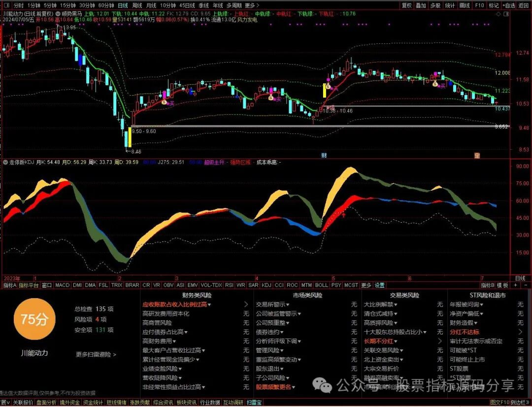This screenshot has height=407, width=532.
Task: Open the 扫雷宝 bottom tab
Action: pyautogui.click(x=255, y=403)
